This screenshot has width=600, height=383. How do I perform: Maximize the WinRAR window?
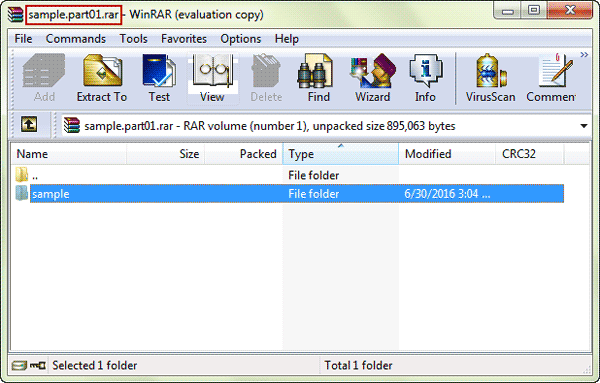534,10
